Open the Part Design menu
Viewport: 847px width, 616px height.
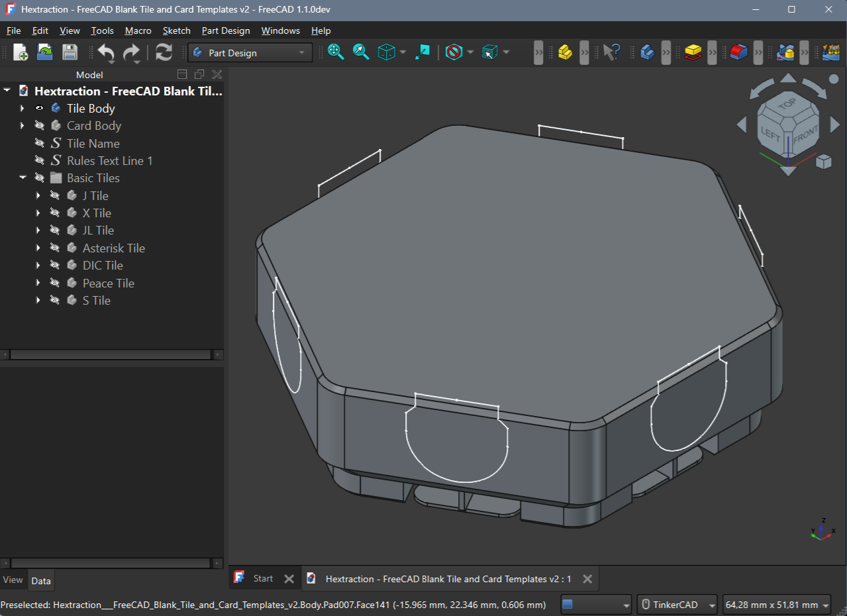pyautogui.click(x=226, y=30)
